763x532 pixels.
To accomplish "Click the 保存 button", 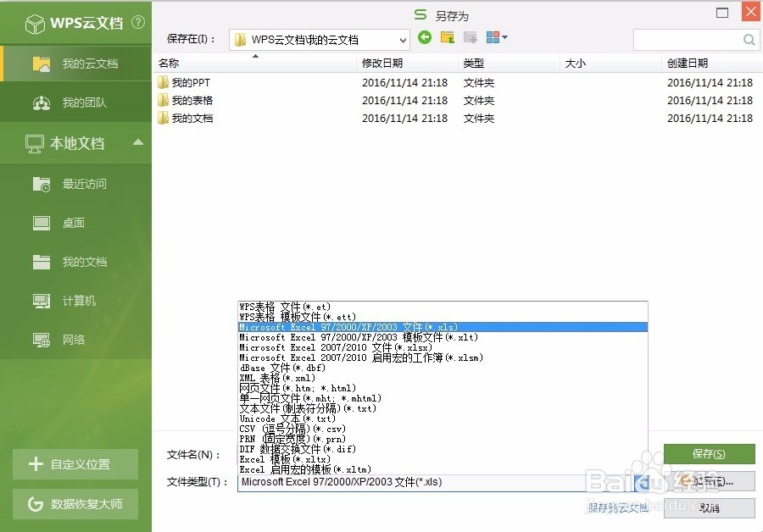I will 710,453.
